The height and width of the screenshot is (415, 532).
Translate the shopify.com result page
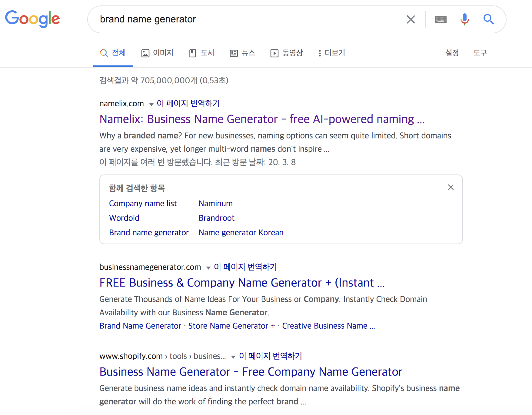[271, 356]
